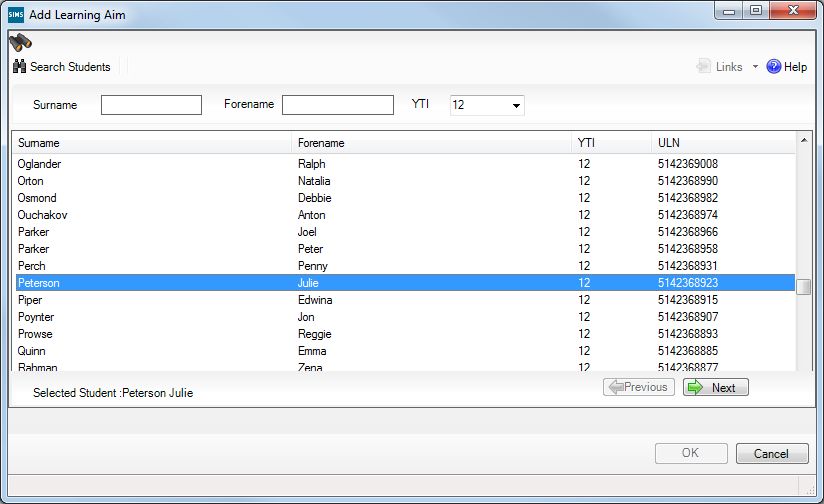This screenshot has height=504, width=824.
Task: Select the Piper row
Action: tap(405, 300)
